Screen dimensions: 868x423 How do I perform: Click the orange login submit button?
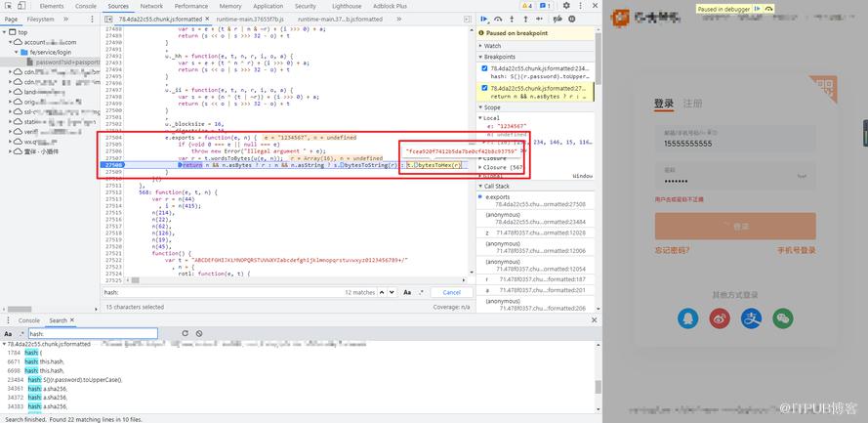tap(735, 226)
